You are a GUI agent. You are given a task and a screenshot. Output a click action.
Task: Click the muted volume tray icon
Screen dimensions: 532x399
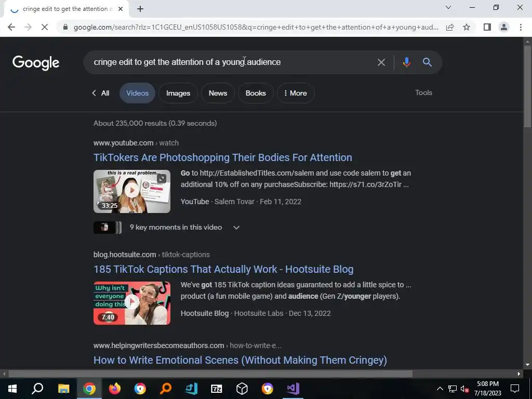tap(465, 389)
